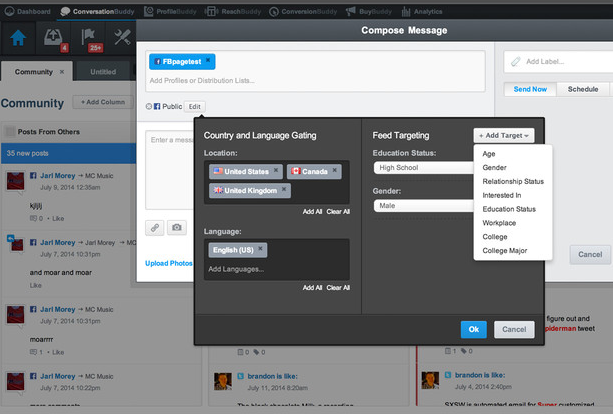Click the Spiderman highlighted link text

561,328
